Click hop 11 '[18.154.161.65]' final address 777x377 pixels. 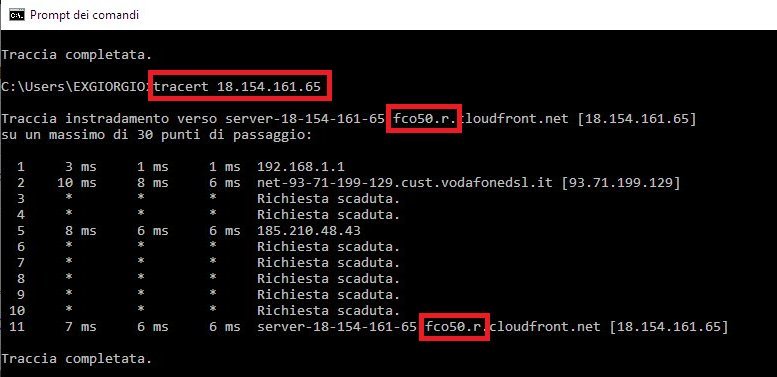click(x=669, y=327)
